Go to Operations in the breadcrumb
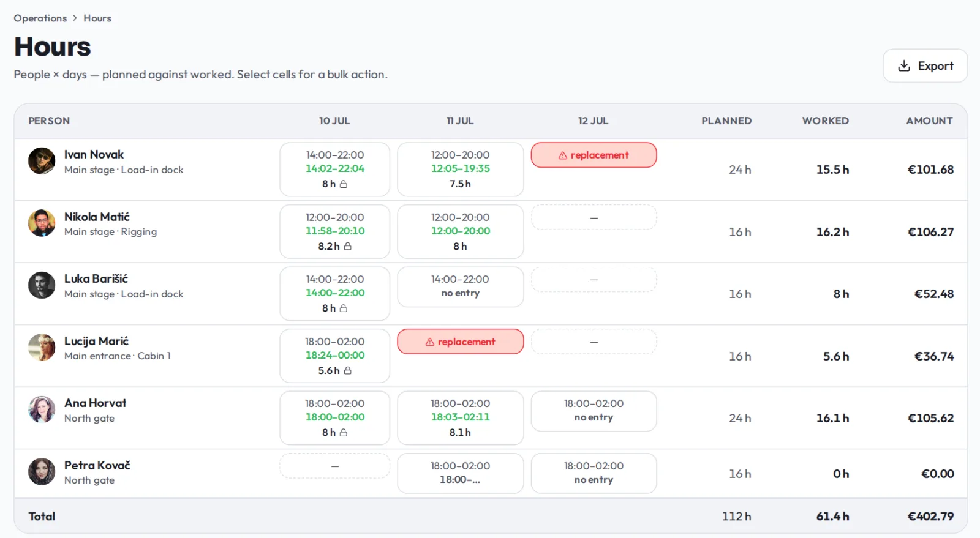The image size is (980, 538). (40, 18)
